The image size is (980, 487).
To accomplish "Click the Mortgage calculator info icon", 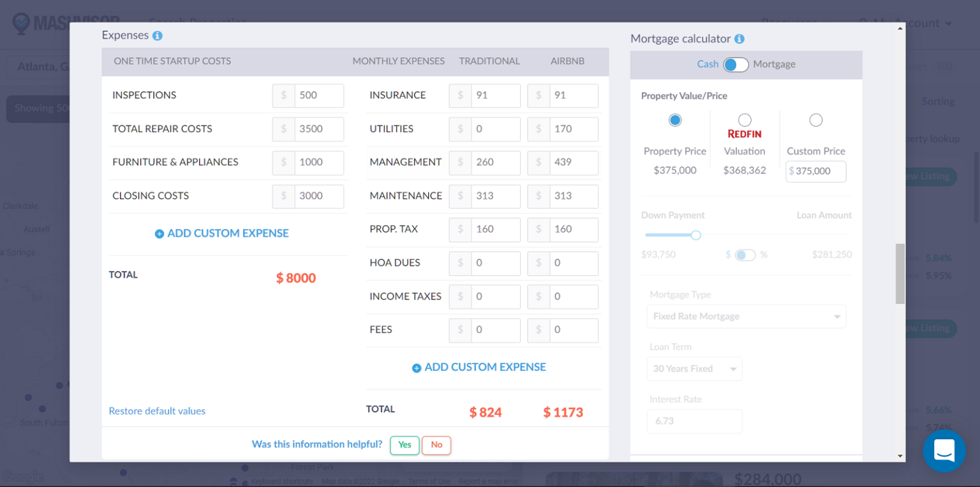I will [739, 39].
